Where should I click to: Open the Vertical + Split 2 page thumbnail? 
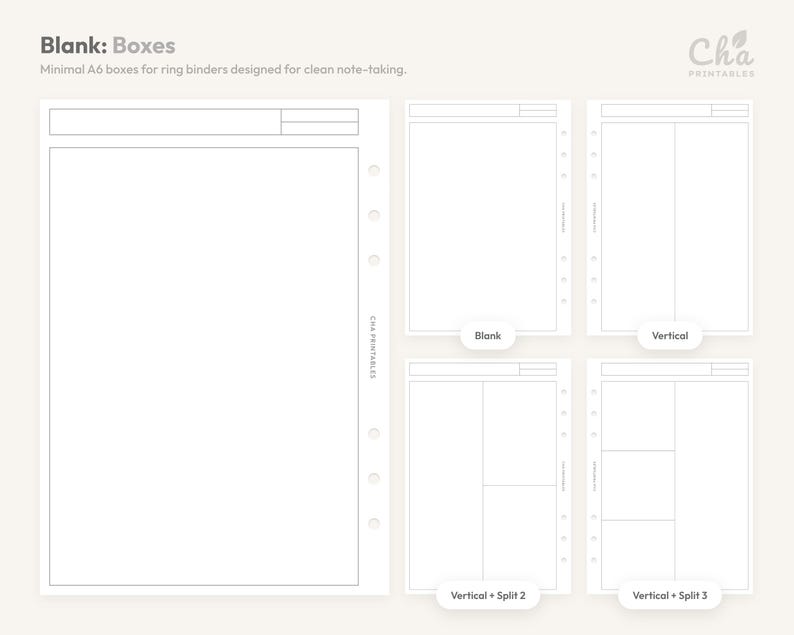point(488,477)
